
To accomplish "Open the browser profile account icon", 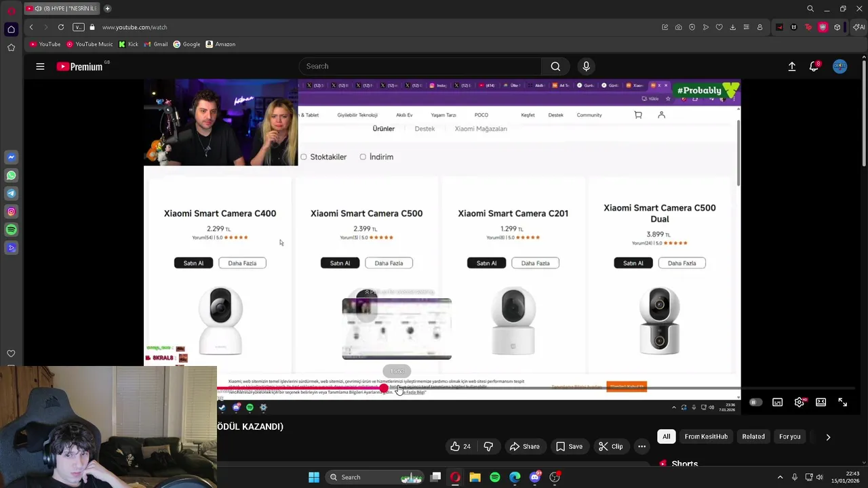I will coord(759,27).
